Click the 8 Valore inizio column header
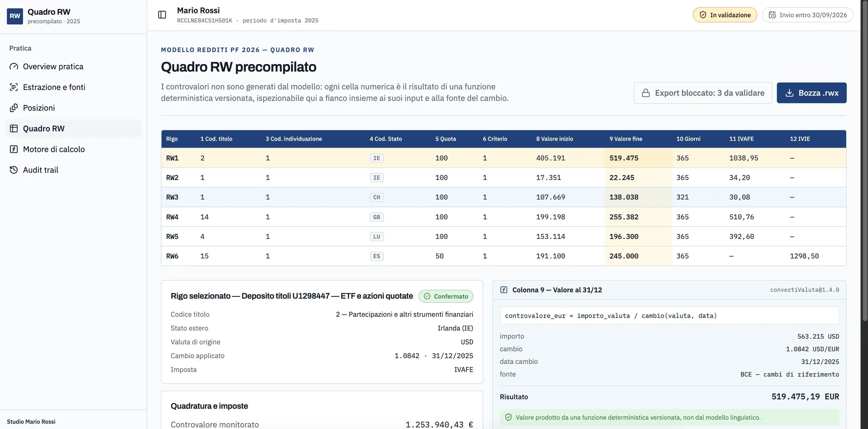This screenshot has height=429, width=868. coord(554,139)
